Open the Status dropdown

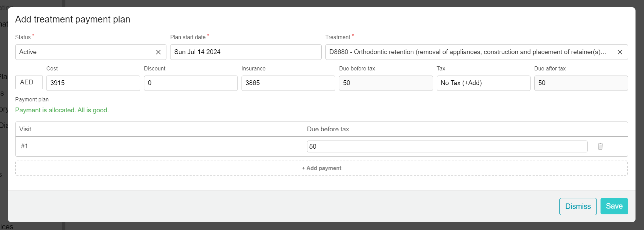pos(85,52)
